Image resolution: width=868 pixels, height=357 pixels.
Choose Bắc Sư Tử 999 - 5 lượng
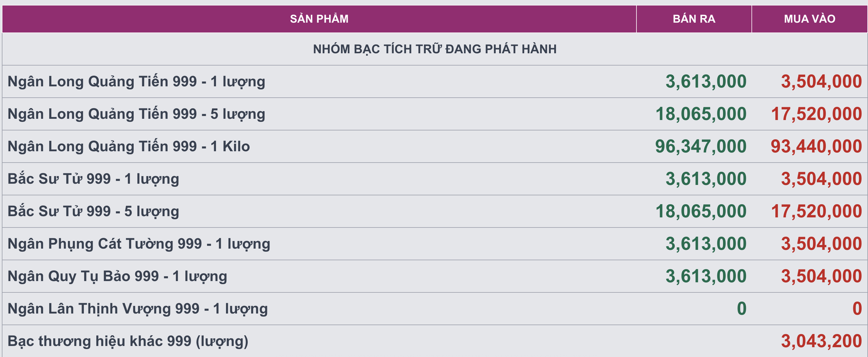tap(93, 211)
